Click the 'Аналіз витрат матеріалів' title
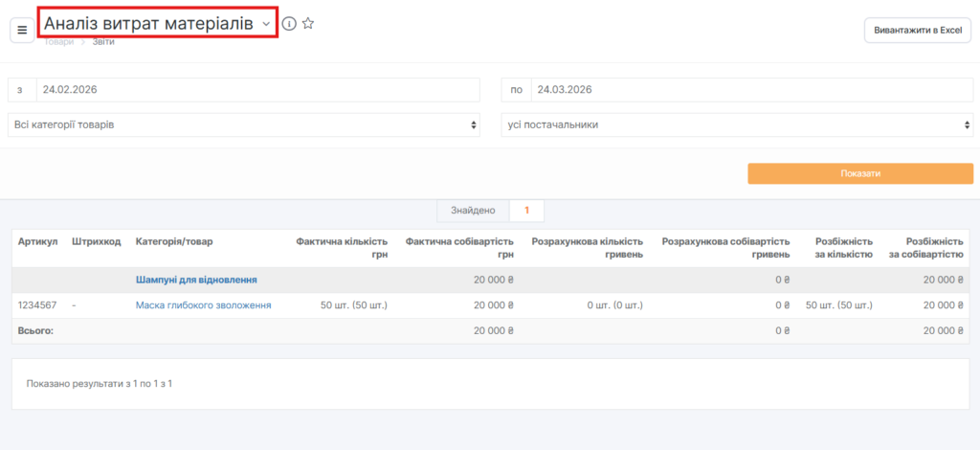 pyautogui.click(x=148, y=22)
